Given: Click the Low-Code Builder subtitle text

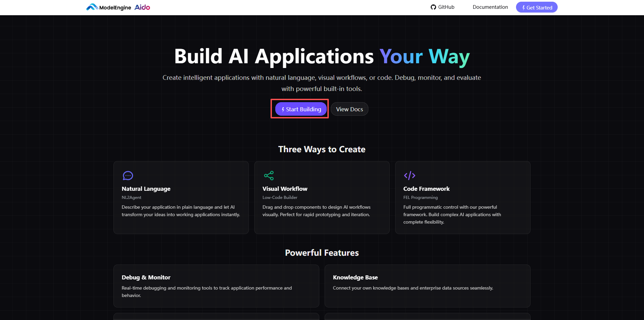Looking at the screenshot, I should (x=280, y=198).
